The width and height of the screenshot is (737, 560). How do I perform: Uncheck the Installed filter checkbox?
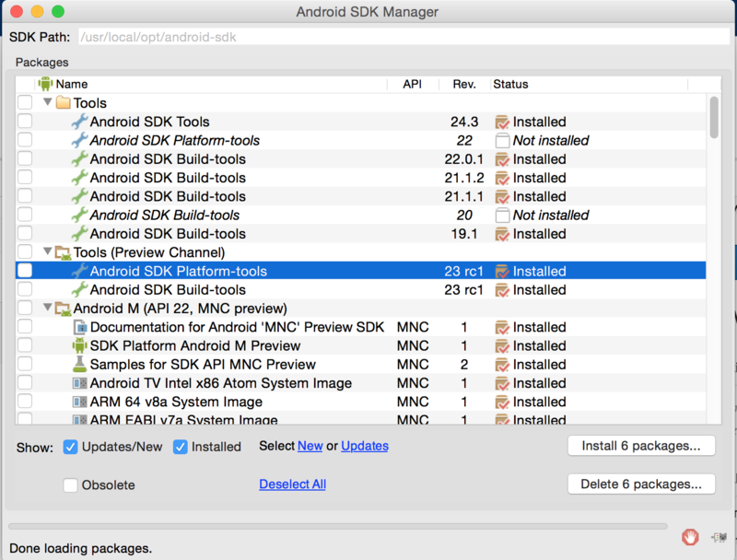[x=181, y=447]
